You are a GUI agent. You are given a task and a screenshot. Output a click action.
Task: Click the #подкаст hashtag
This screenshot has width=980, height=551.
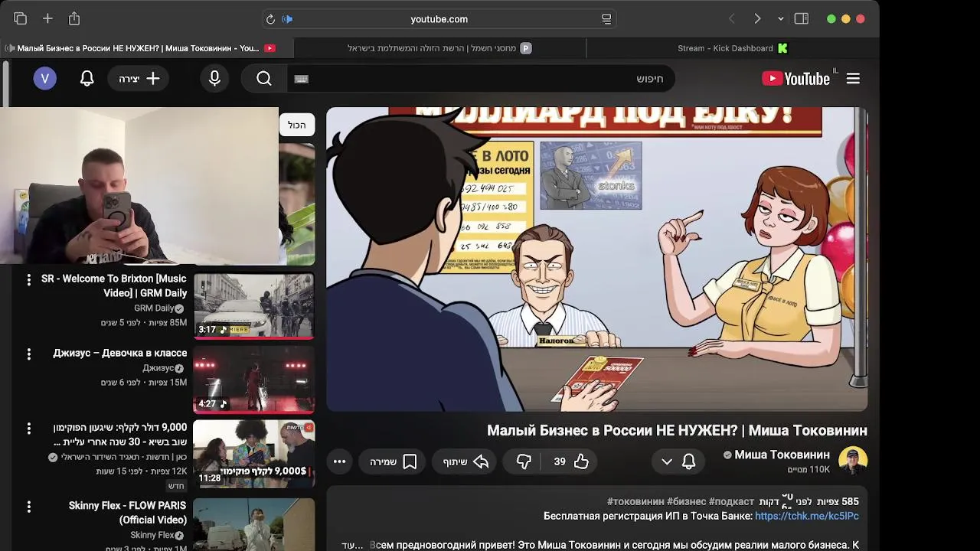coord(731,501)
